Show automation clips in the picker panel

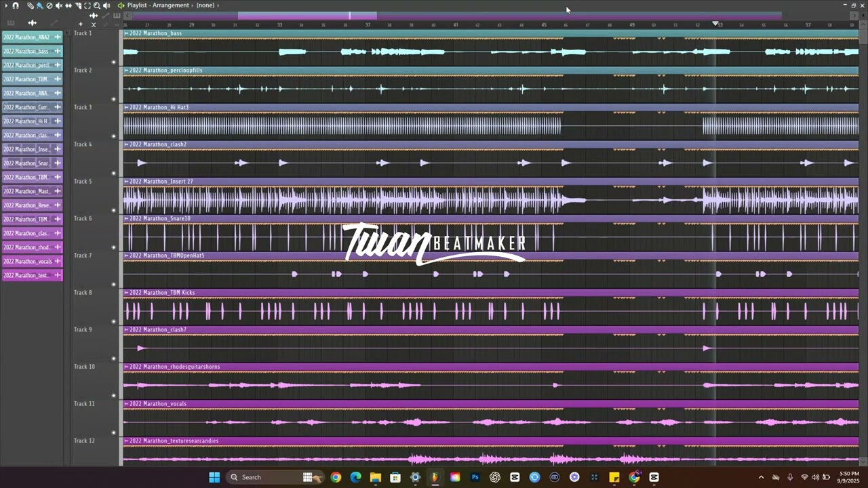click(54, 23)
